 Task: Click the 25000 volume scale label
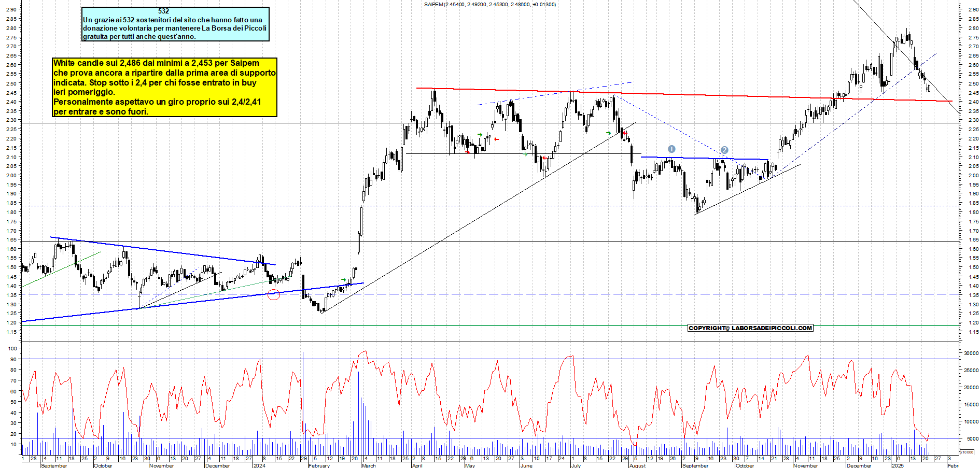(x=971, y=370)
